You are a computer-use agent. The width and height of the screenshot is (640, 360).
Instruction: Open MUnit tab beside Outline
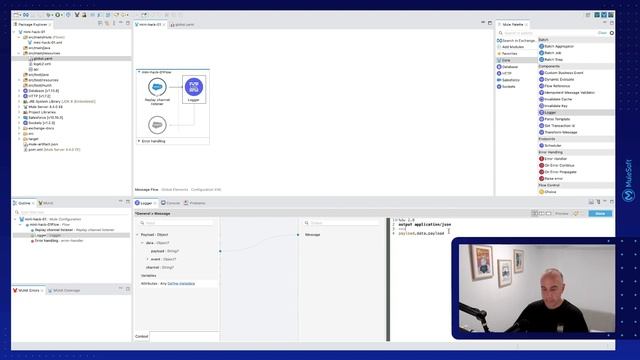46,203
